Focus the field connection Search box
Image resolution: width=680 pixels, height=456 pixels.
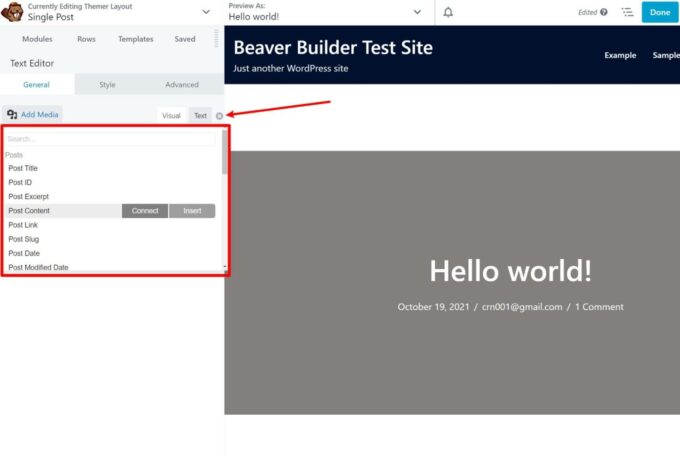[110, 139]
